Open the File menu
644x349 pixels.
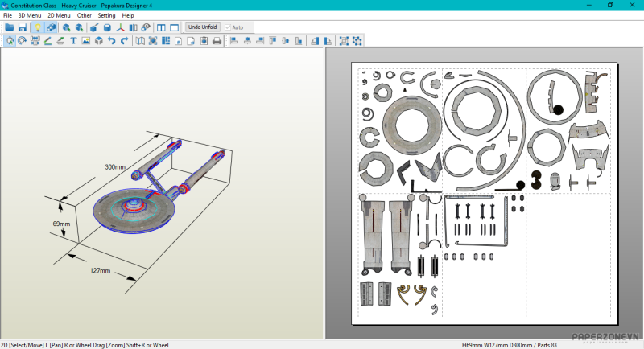tap(7, 15)
